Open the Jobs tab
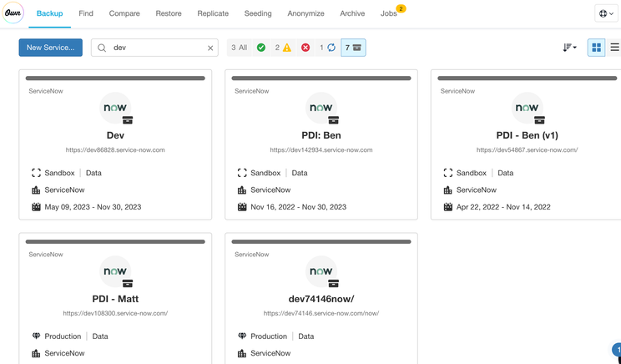This screenshot has height=364, width=621. 388,13
